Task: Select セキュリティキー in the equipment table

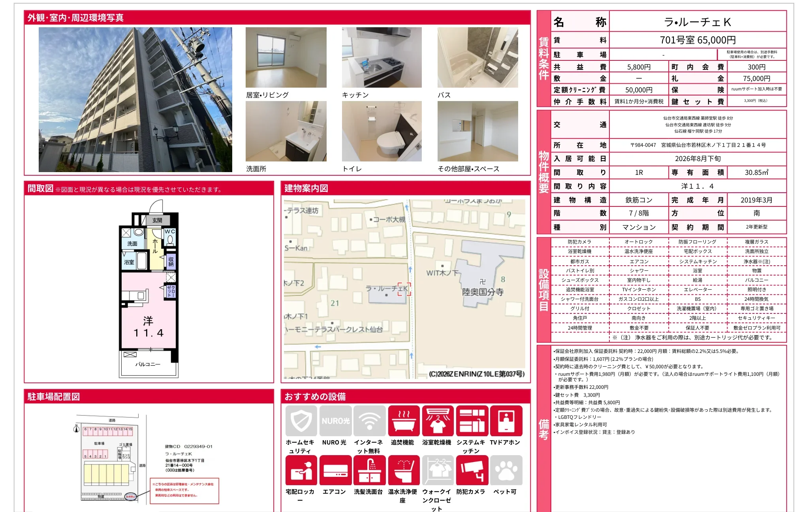Action: [757, 318]
